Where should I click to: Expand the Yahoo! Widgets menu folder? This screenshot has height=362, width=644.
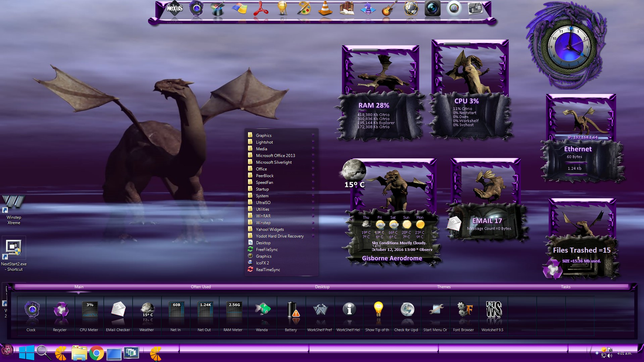point(270,229)
